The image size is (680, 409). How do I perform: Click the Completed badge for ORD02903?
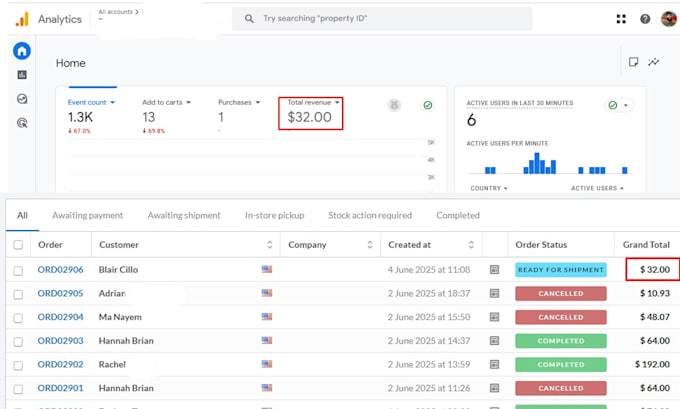561,341
